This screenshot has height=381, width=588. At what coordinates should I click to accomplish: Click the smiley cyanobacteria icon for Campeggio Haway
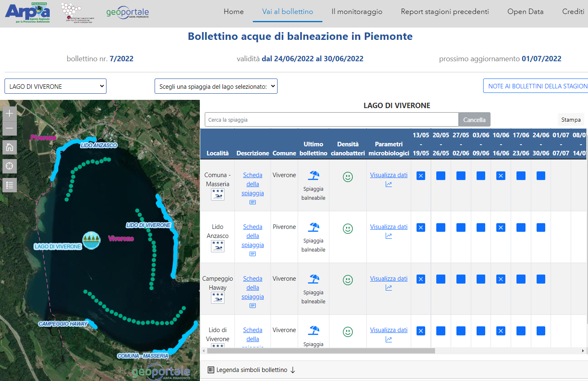(x=348, y=280)
